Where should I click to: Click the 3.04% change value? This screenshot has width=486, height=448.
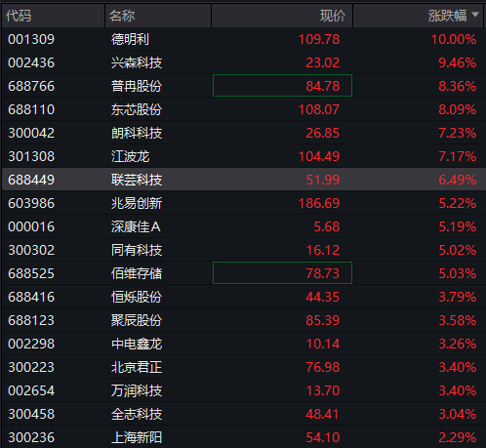[x=458, y=414]
